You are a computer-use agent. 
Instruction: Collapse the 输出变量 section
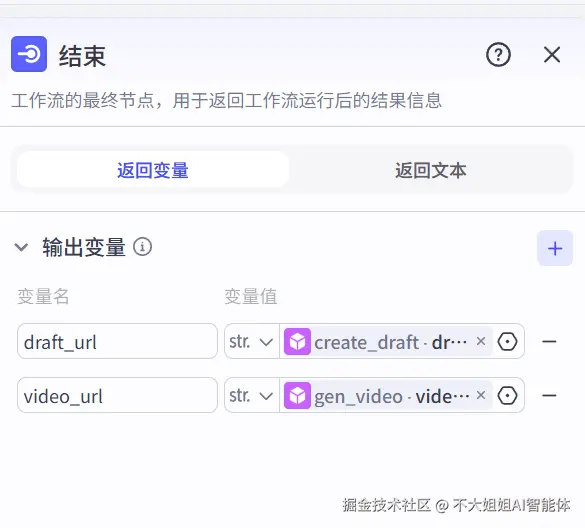[21, 247]
